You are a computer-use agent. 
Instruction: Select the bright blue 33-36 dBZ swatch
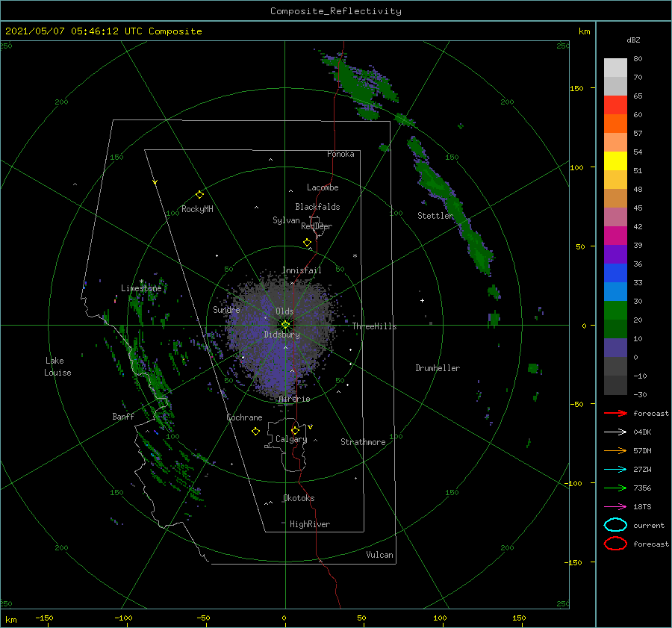[x=615, y=273]
